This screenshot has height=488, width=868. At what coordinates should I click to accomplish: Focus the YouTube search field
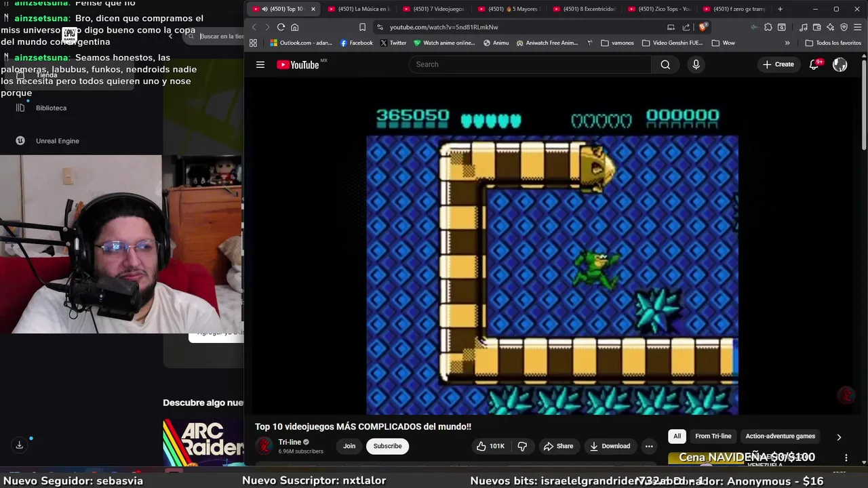[530, 64]
